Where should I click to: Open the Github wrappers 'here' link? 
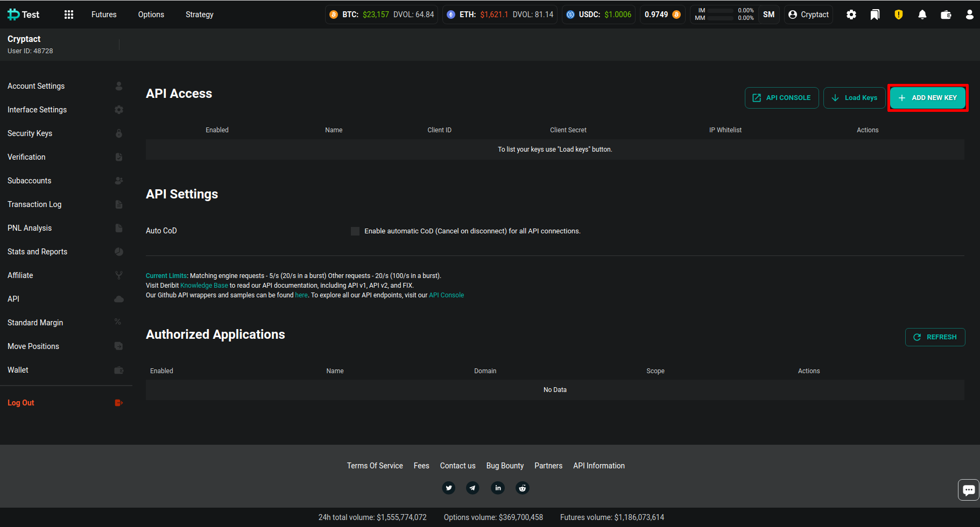[301, 295]
